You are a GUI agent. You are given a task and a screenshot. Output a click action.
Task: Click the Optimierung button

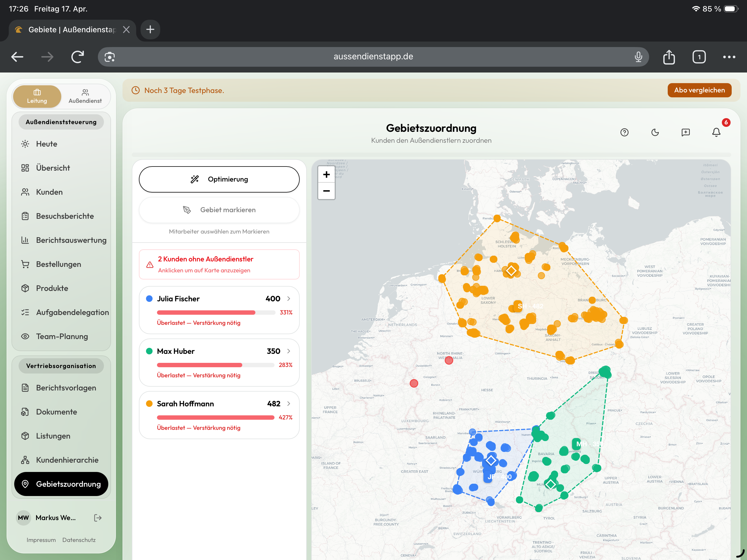coord(219,179)
